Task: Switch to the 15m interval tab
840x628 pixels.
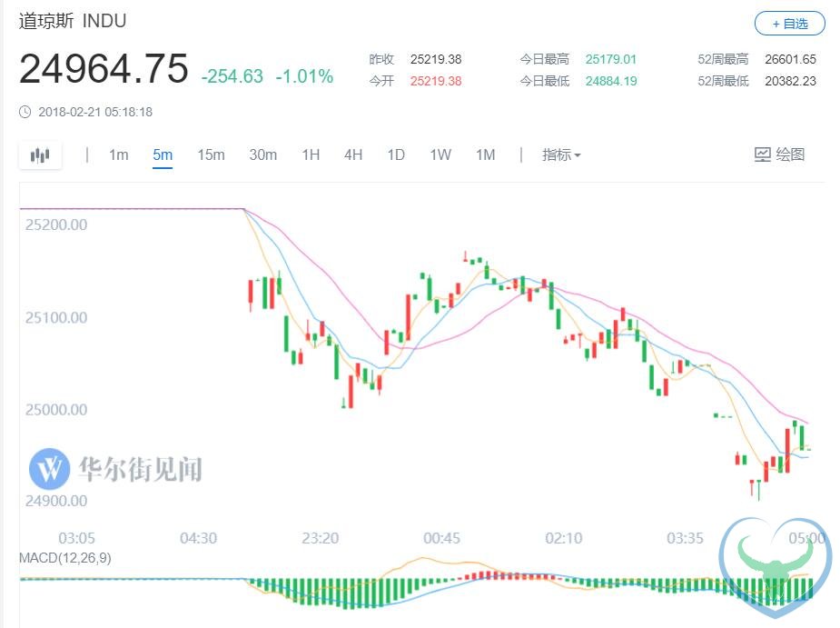Action: coord(211,155)
